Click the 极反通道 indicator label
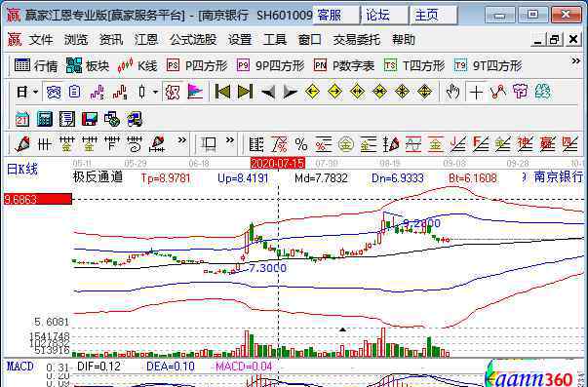 tap(98, 176)
